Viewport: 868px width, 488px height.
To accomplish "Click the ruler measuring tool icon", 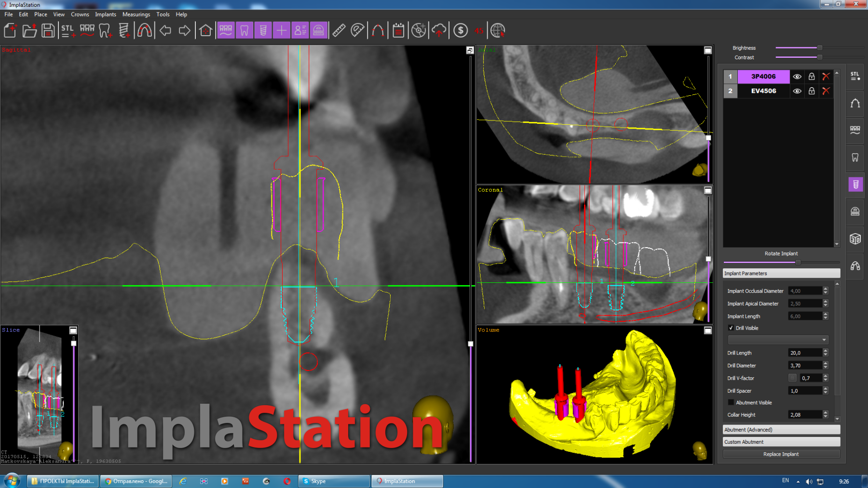I will pos(339,30).
